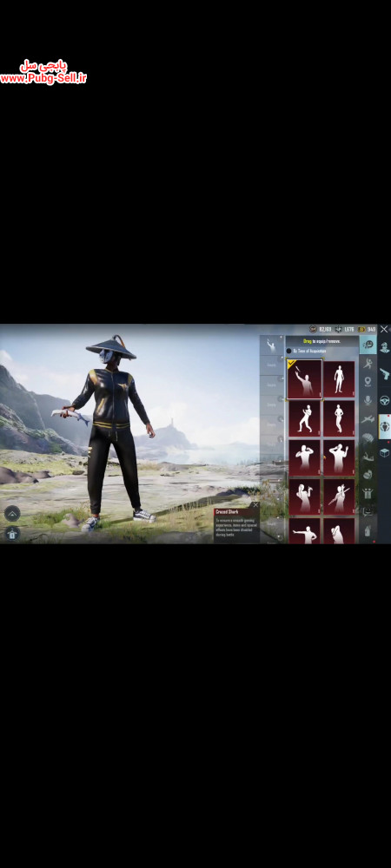The width and height of the screenshot is (391, 868).
Task: Click the character model wearing conical hat
Action: pyautogui.click(x=114, y=431)
